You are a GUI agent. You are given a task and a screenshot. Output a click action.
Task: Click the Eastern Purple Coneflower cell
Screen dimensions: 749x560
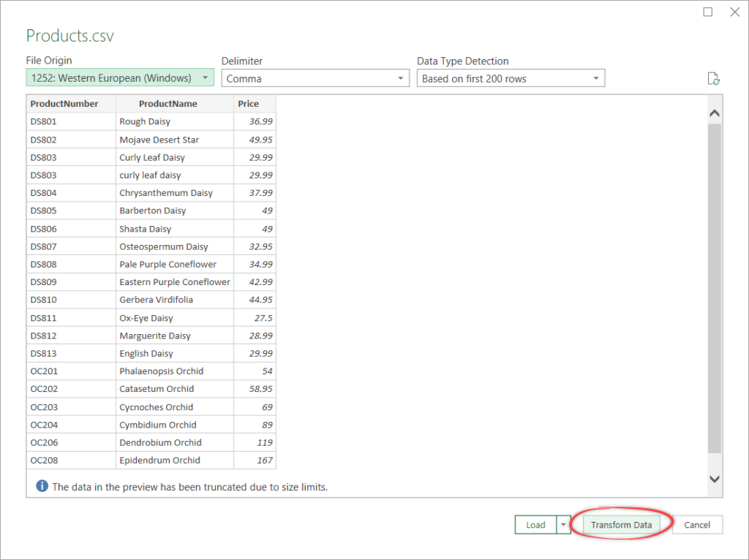(x=175, y=281)
